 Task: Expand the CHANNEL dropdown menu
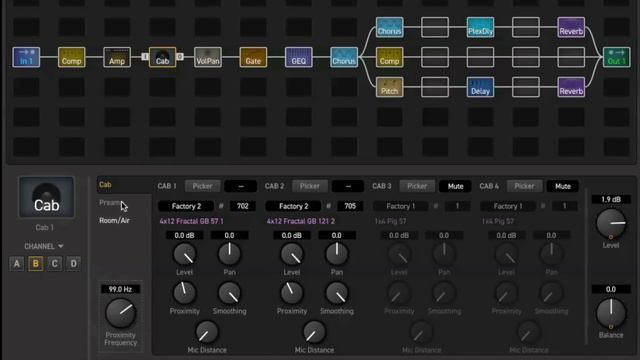44,247
